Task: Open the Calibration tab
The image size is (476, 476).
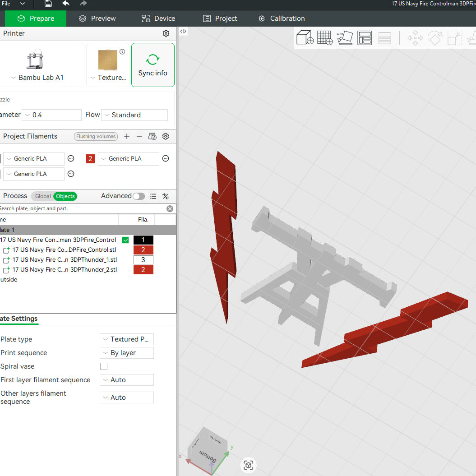Action: tap(282, 18)
